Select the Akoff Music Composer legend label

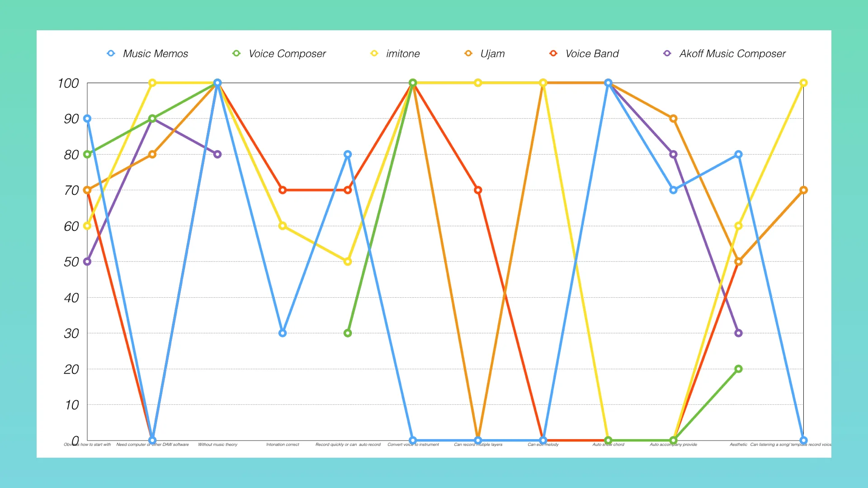(x=732, y=54)
